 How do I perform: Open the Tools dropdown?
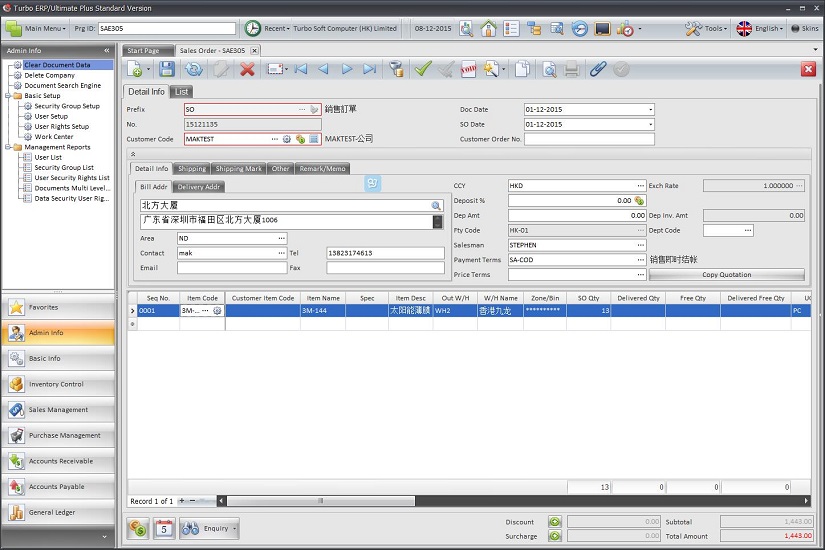tap(706, 28)
